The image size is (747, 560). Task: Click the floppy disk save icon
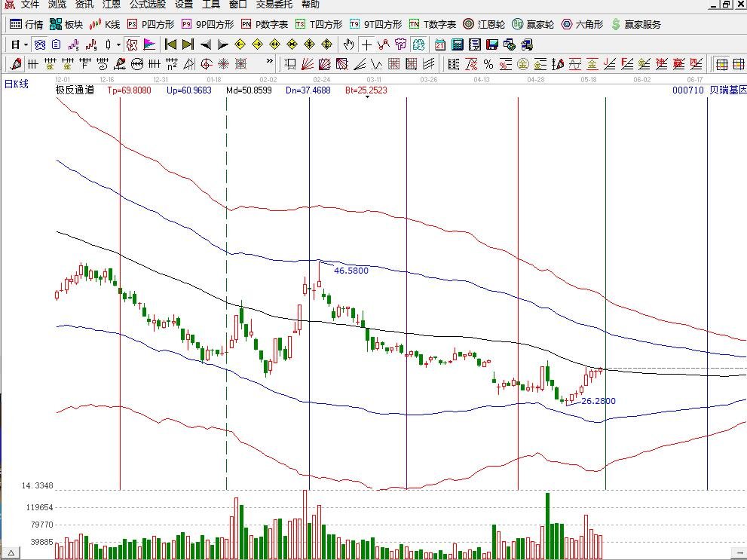pyautogui.click(x=492, y=44)
